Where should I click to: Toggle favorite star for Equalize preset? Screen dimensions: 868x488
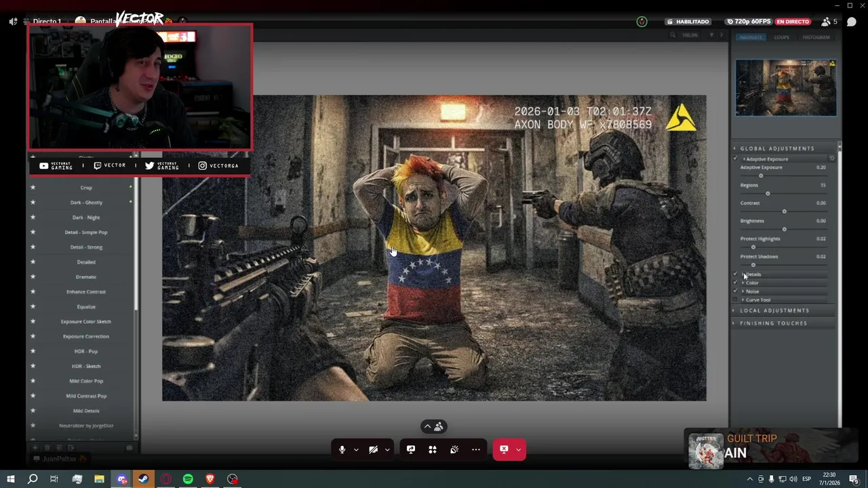pyautogui.click(x=33, y=306)
